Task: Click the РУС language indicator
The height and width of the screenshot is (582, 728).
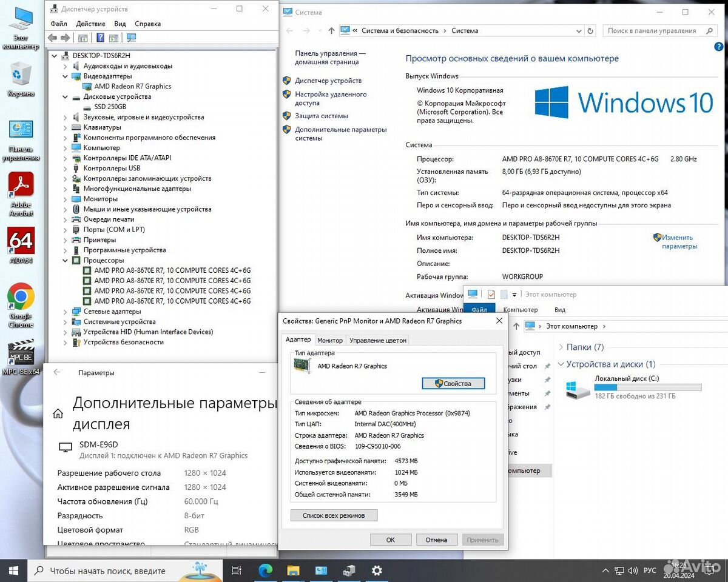Action: [650, 570]
